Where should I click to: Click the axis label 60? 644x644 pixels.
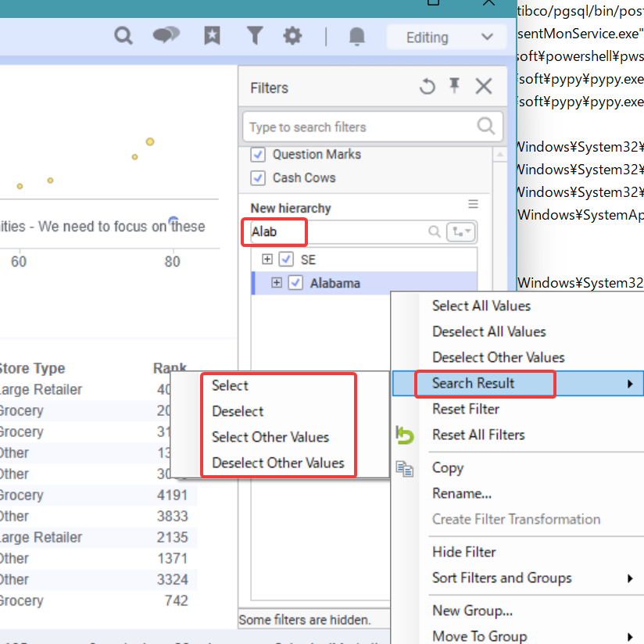click(19, 262)
